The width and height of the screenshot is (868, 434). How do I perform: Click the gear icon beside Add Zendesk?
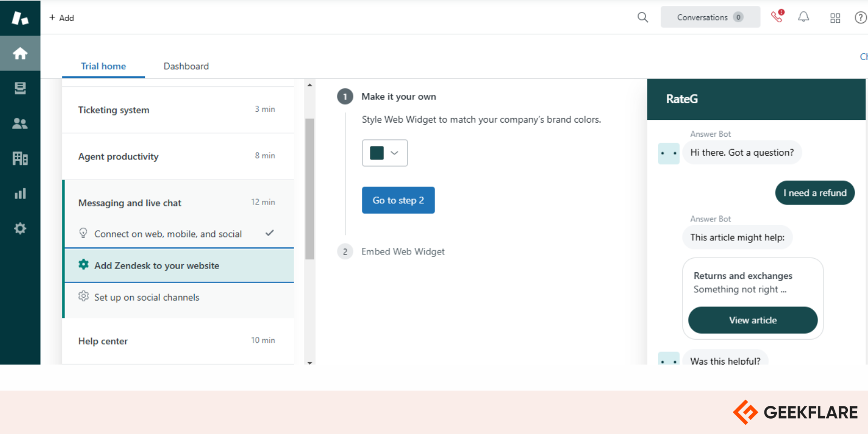click(x=84, y=264)
